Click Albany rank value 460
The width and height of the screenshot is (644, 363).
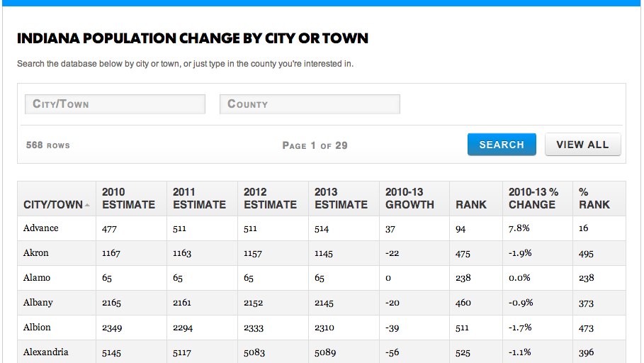pyautogui.click(x=463, y=303)
